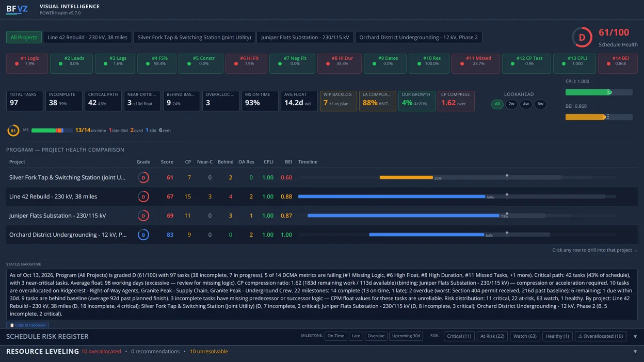Image resolution: width=644 pixels, height=362 pixels.
Task: Click the #3 Lags metric card
Action: [114, 63]
